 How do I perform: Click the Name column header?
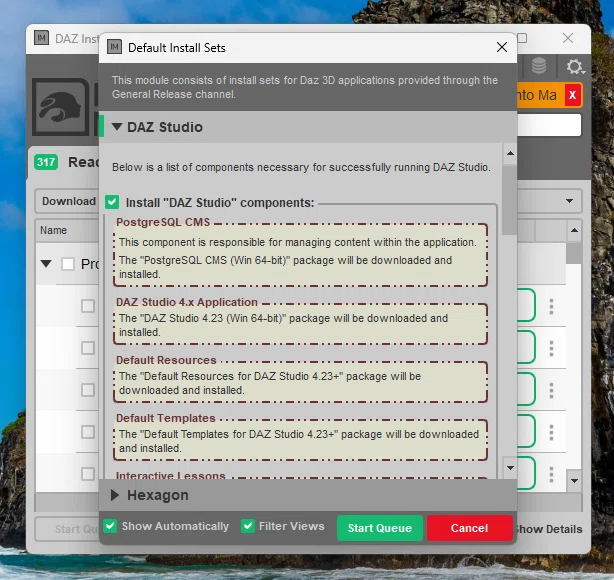[54, 230]
